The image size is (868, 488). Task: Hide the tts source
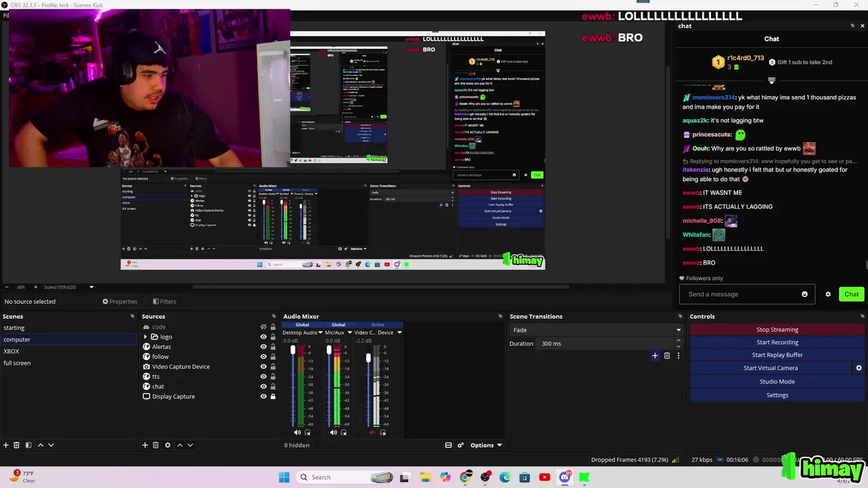[x=264, y=377]
